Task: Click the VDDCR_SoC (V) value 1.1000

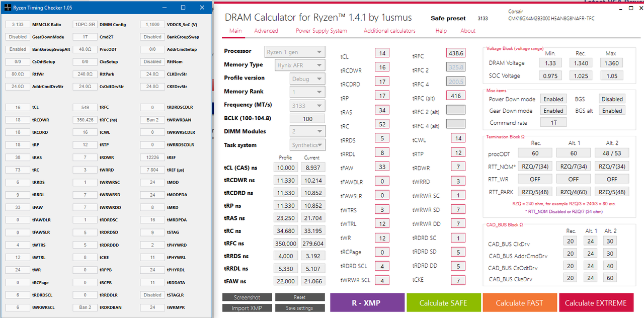Action: point(152,25)
